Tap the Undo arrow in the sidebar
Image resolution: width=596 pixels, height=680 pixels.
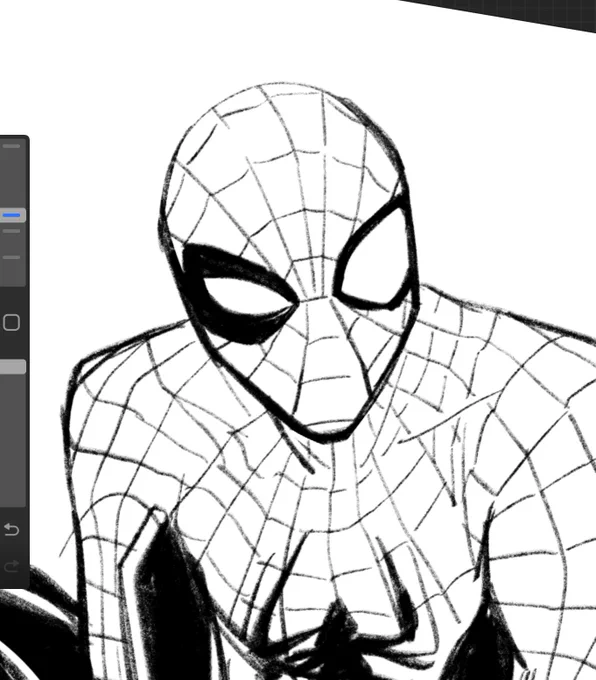click(11, 530)
